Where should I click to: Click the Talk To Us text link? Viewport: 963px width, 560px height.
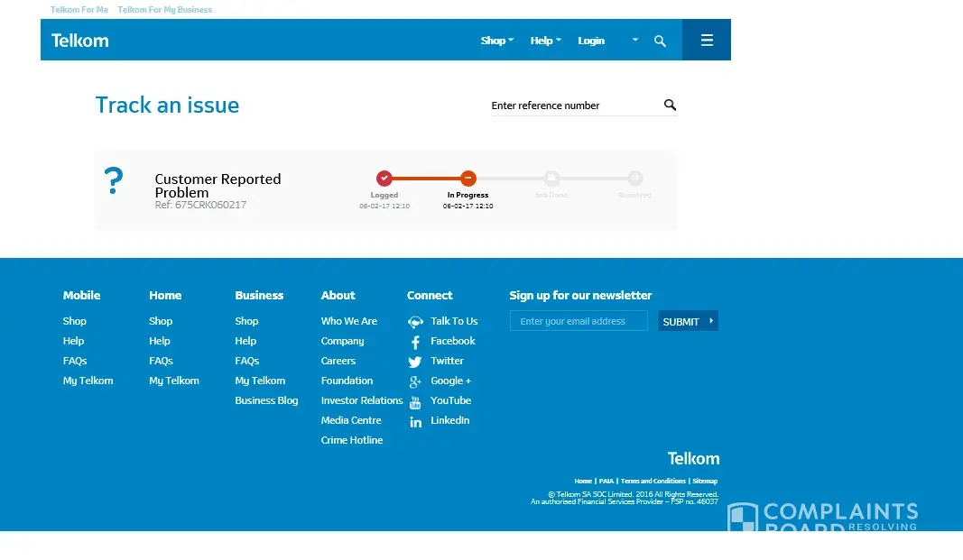(454, 321)
